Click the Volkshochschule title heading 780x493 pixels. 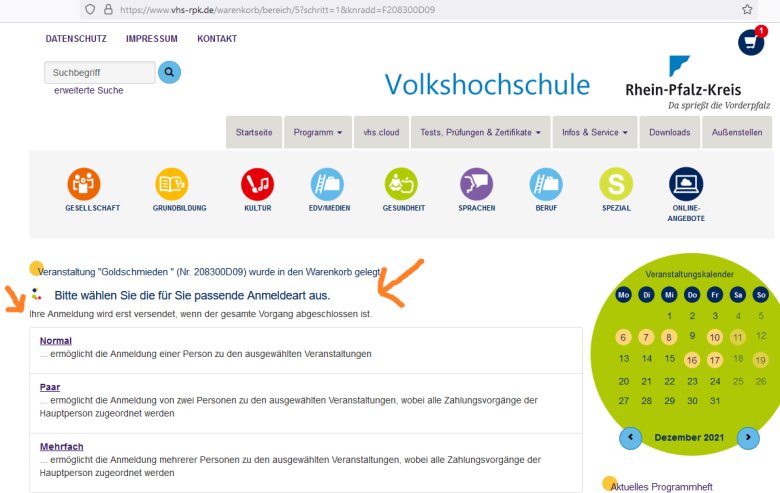488,85
